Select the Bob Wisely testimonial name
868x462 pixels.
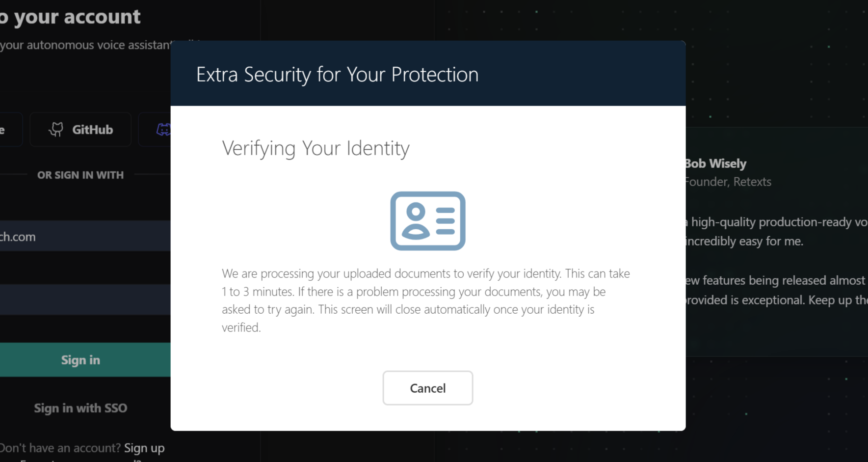(x=716, y=163)
